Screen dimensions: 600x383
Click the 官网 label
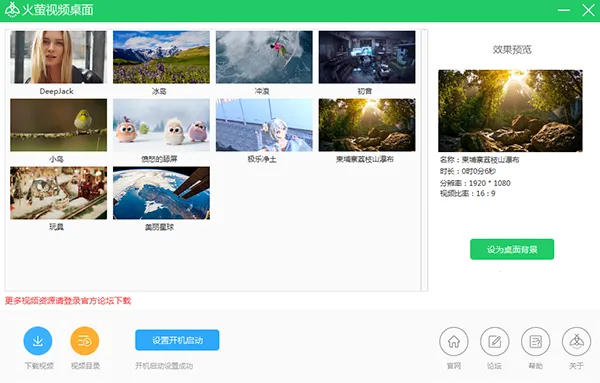pyautogui.click(x=454, y=366)
